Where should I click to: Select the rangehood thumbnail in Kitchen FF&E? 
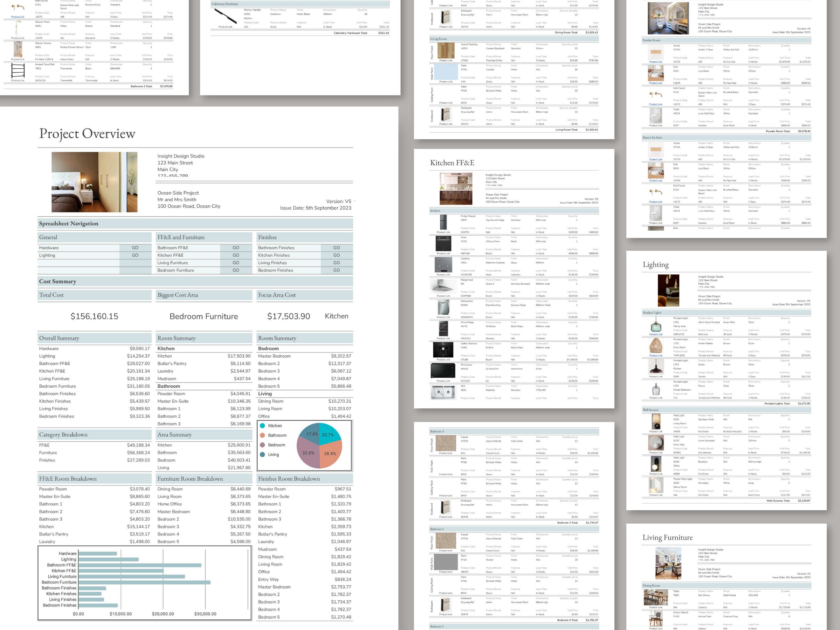click(443, 287)
